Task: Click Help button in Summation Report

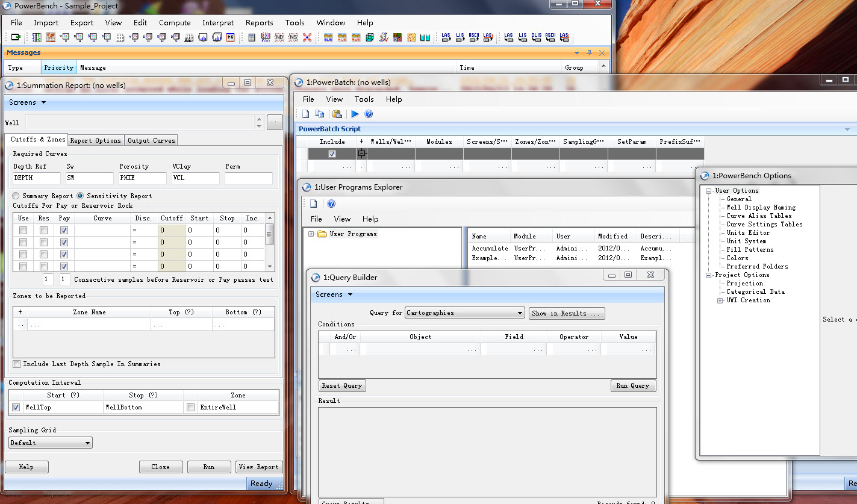Action: (x=26, y=467)
